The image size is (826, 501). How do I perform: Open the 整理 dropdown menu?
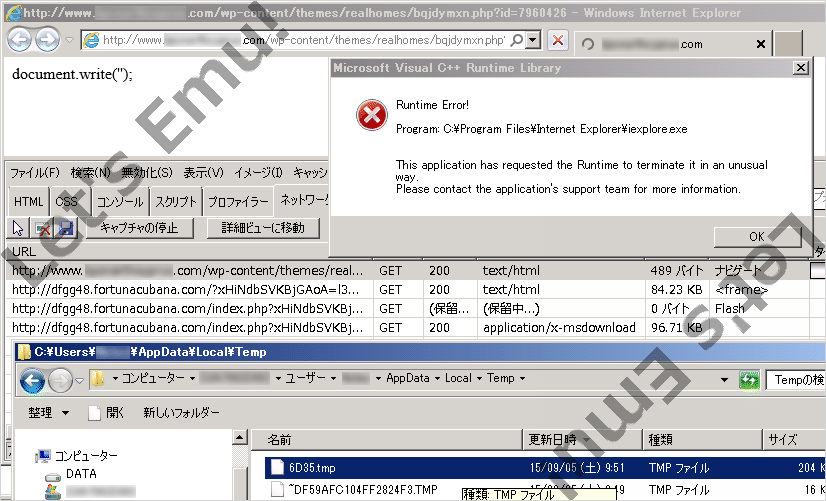click(x=48, y=412)
